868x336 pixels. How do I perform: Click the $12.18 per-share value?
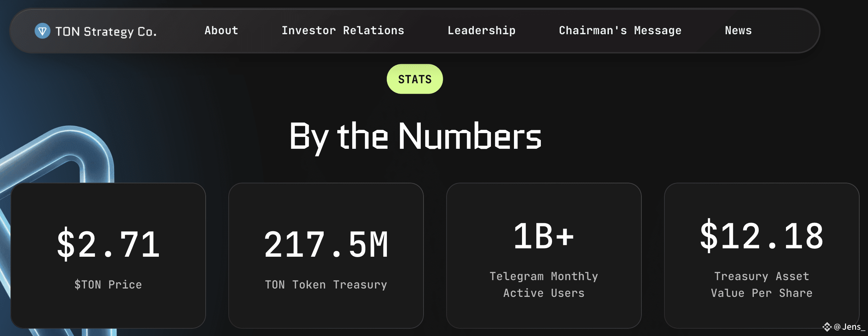[x=762, y=236]
